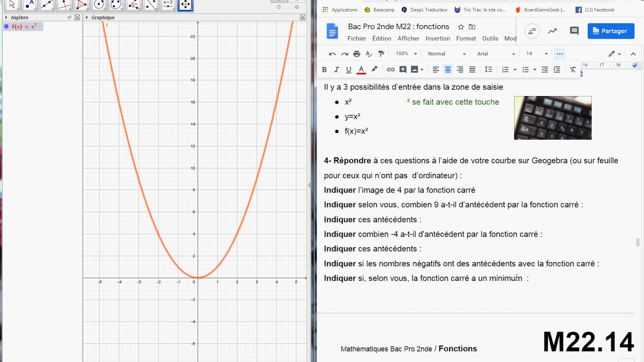
Task: View the activity trend icon
Action: [552, 31]
